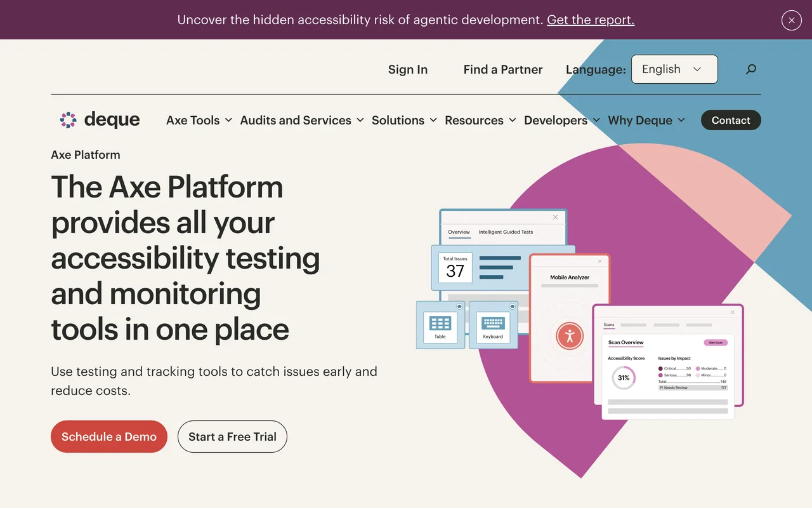
Task: Expand the Resources menu
Action: tap(480, 120)
